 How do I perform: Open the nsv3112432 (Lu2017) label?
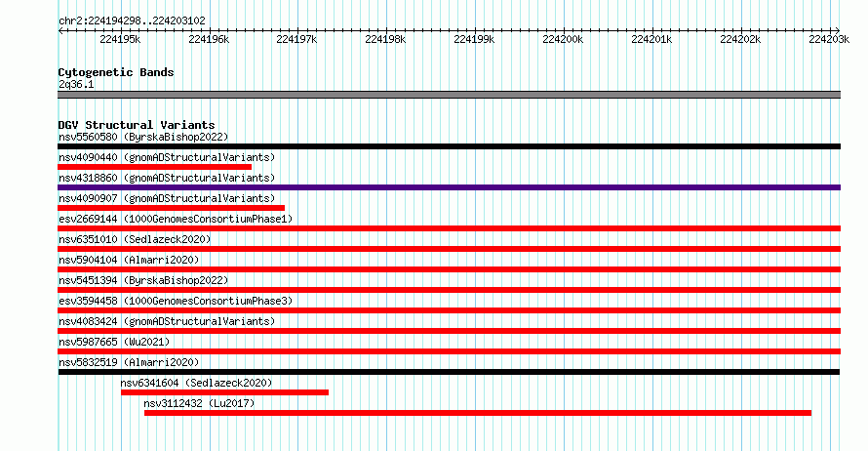click(x=199, y=403)
